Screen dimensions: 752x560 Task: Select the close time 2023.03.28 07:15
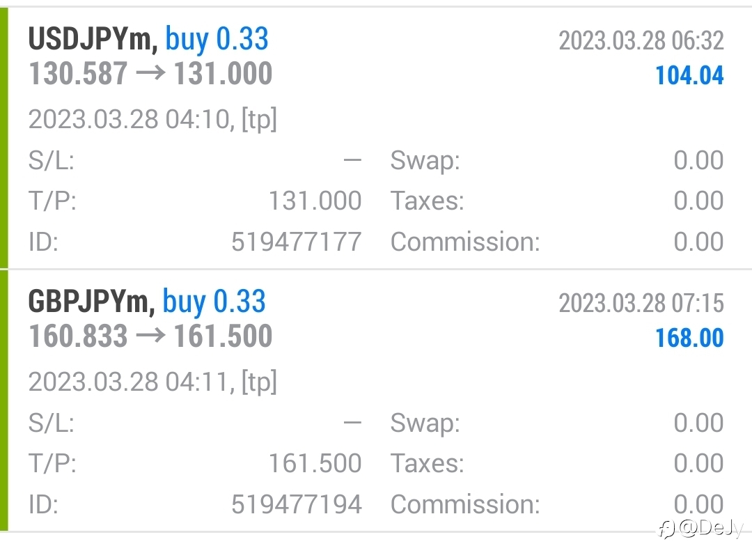coord(641,303)
